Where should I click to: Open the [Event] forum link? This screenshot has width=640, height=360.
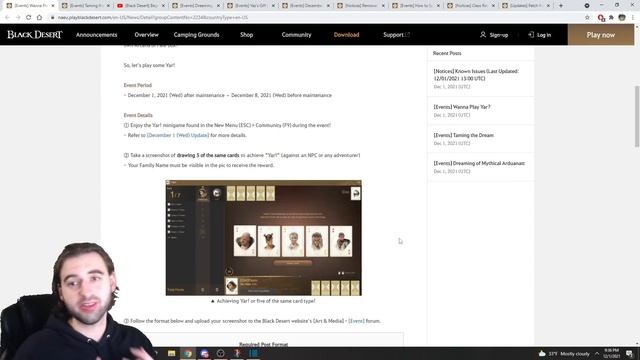(x=356, y=321)
